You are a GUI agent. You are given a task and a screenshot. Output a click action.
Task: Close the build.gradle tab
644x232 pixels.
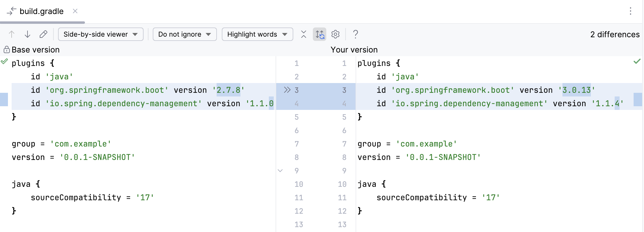(x=75, y=11)
